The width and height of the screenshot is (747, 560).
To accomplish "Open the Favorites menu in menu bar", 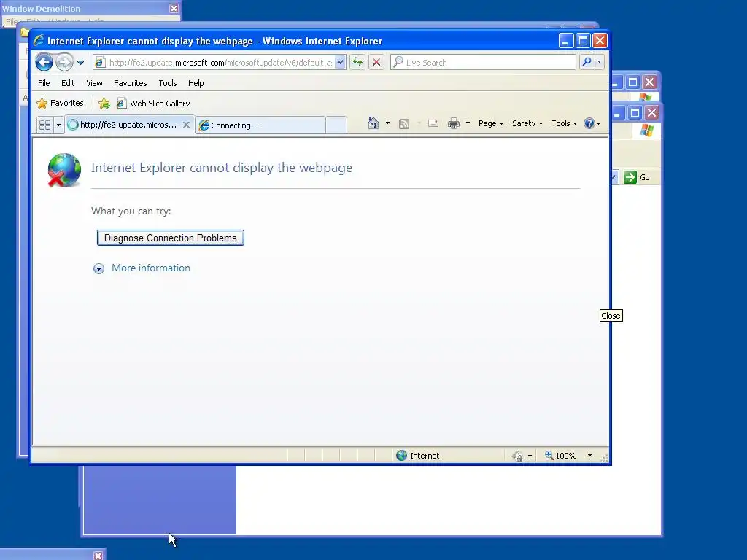I will click(x=130, y=83).
